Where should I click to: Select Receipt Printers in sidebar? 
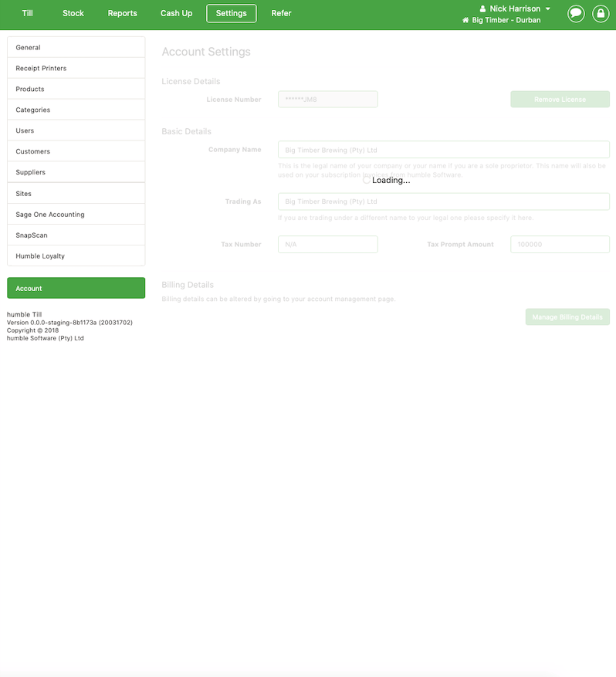coord(76,68)
